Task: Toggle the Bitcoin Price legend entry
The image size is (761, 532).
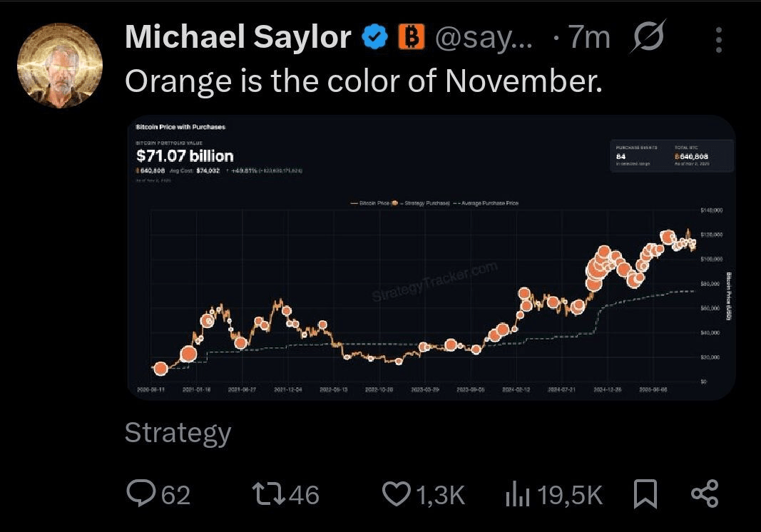Action: [372, 203]
